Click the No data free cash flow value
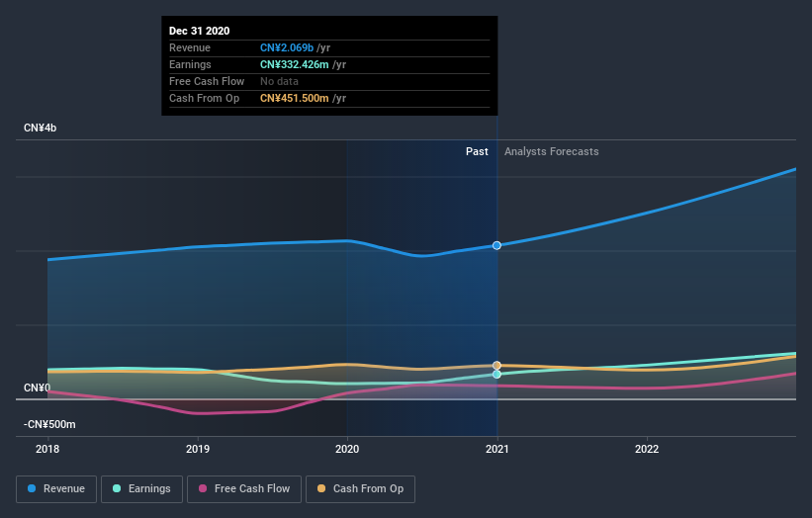 point(279,81)
